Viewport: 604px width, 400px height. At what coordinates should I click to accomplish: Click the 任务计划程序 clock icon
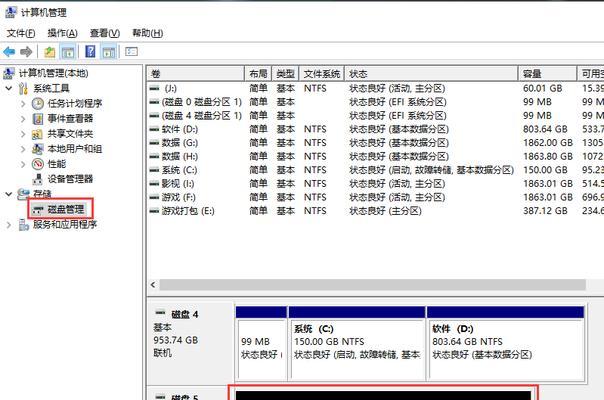(38, 103)
